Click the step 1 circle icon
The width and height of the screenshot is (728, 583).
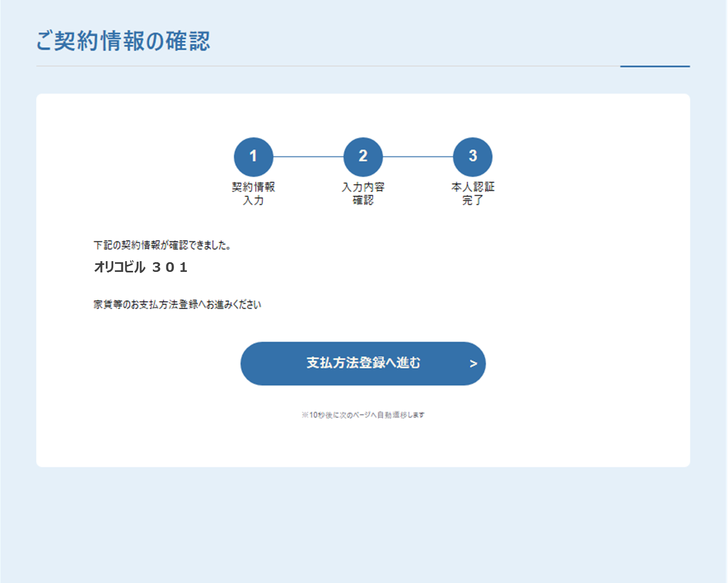pyautogui.click(x=253, y=156)
